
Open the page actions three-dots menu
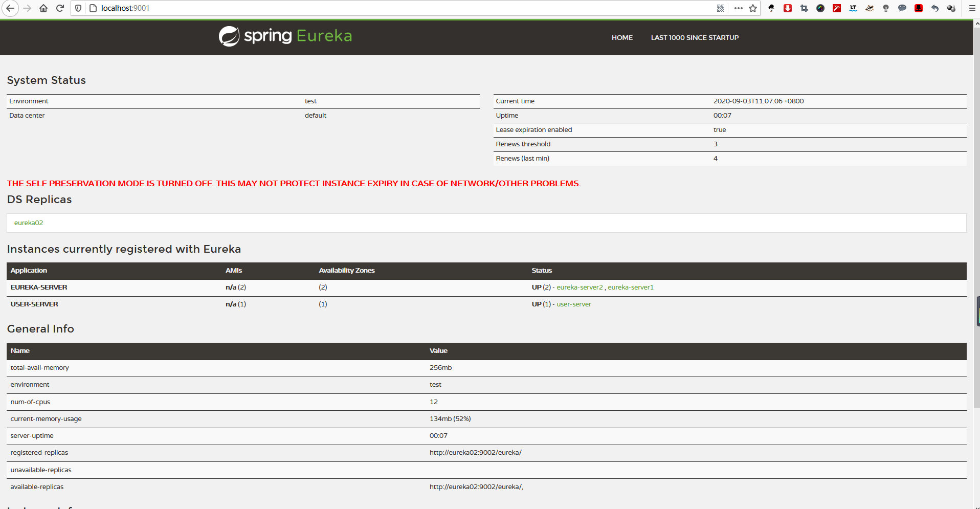click(x=738, y=8)
